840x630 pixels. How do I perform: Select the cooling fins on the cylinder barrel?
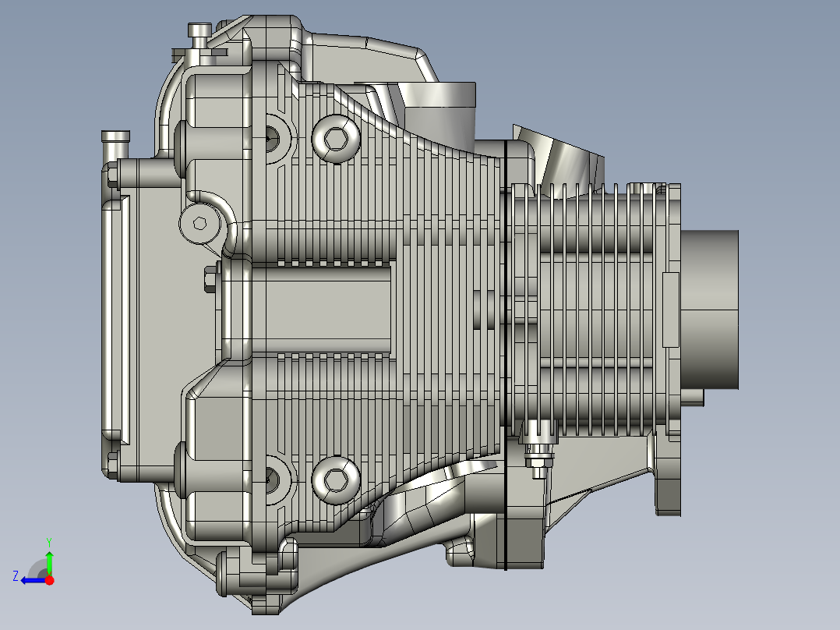[x=592, y=234]
